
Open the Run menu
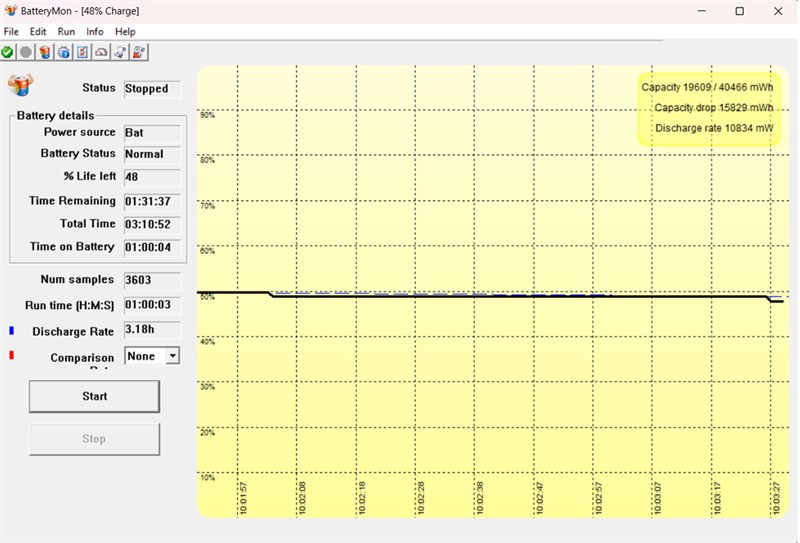(66, 32)
